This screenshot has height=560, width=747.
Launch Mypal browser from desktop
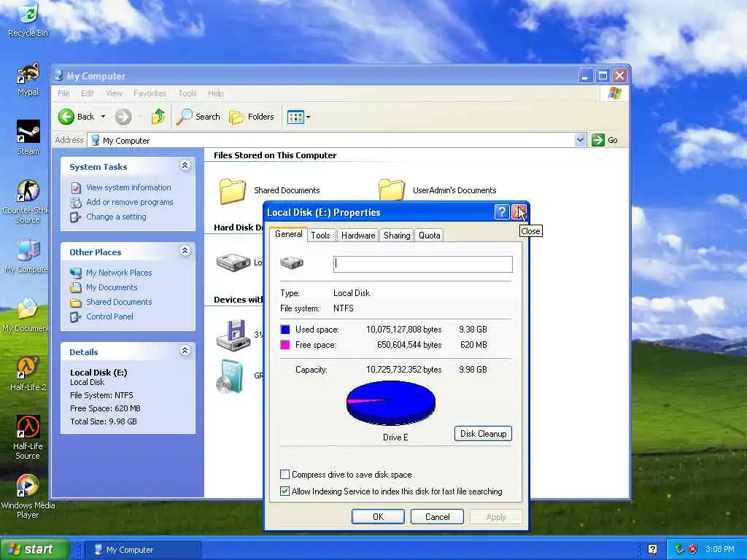[28, 79]
